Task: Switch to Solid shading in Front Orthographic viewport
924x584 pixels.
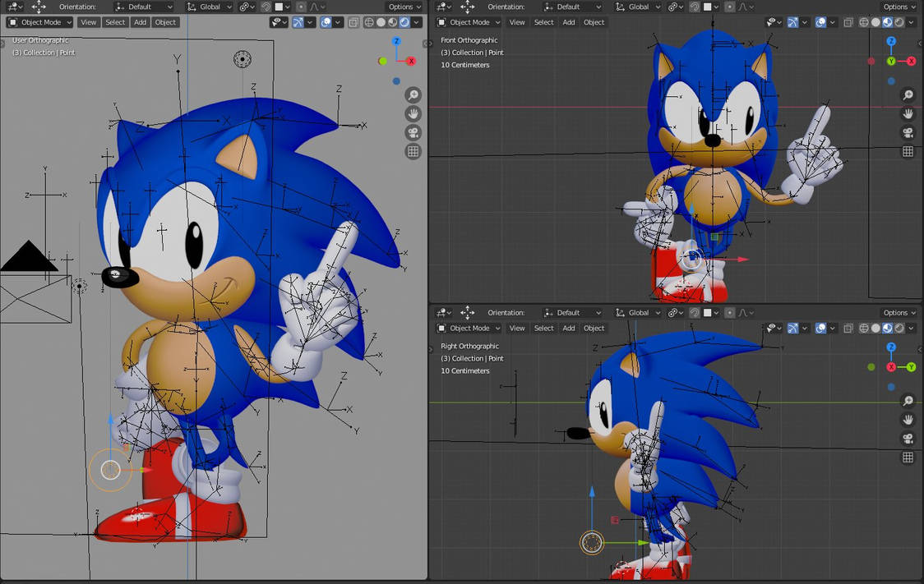Action: (x=875, y=22)
